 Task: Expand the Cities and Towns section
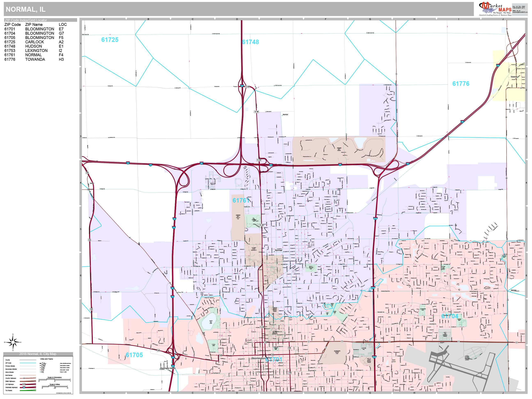point(47,359)
